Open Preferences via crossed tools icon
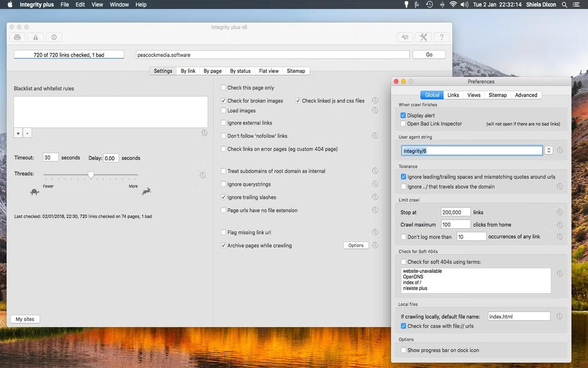The height and width of the screenshot is (368, 588). (x=424, y=37)
